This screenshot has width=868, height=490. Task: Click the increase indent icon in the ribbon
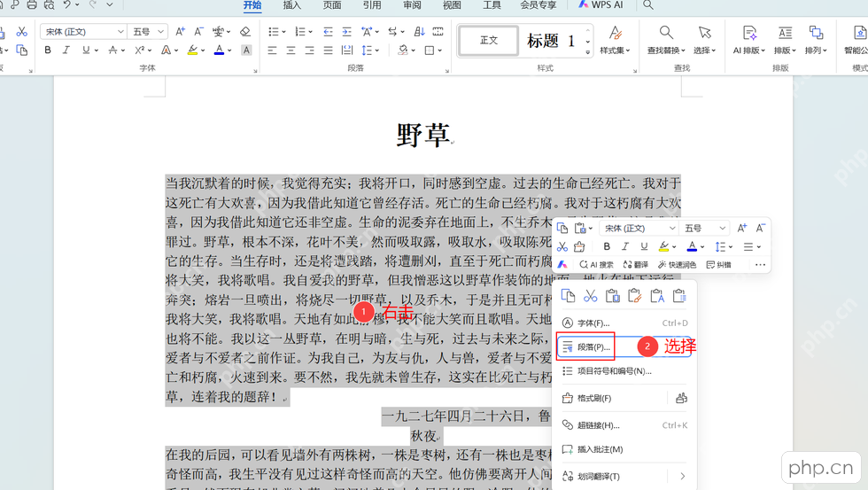pos(346,32)
